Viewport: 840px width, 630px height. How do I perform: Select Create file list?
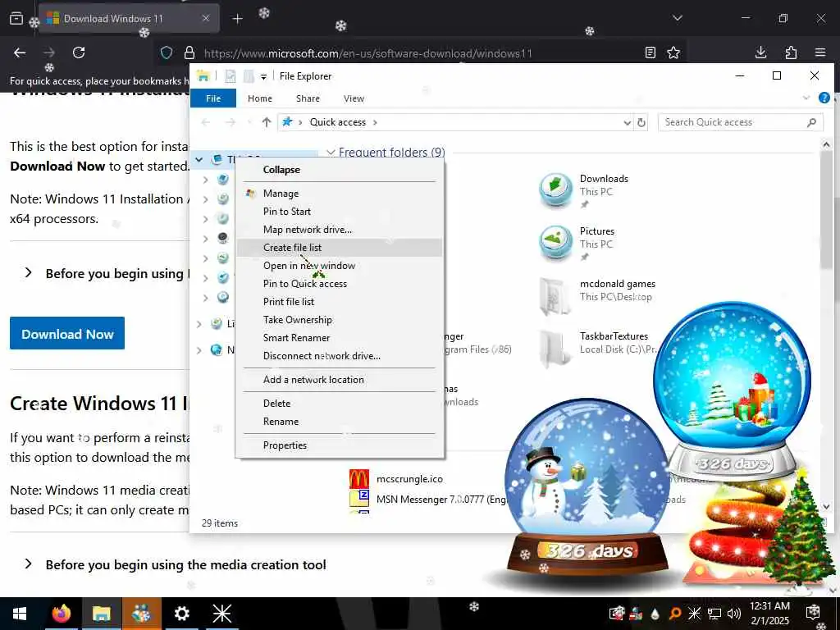coord(340,248)
